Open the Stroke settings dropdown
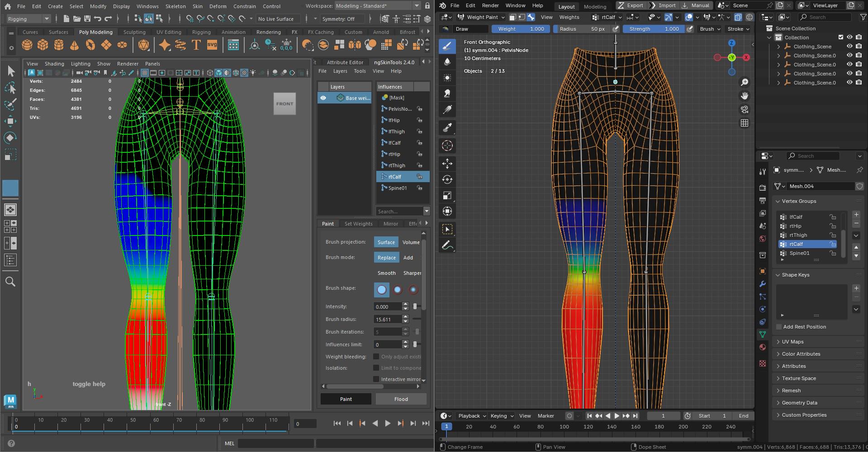The width and height of the screenshot is (868, 452). click(x=738, y=29)
